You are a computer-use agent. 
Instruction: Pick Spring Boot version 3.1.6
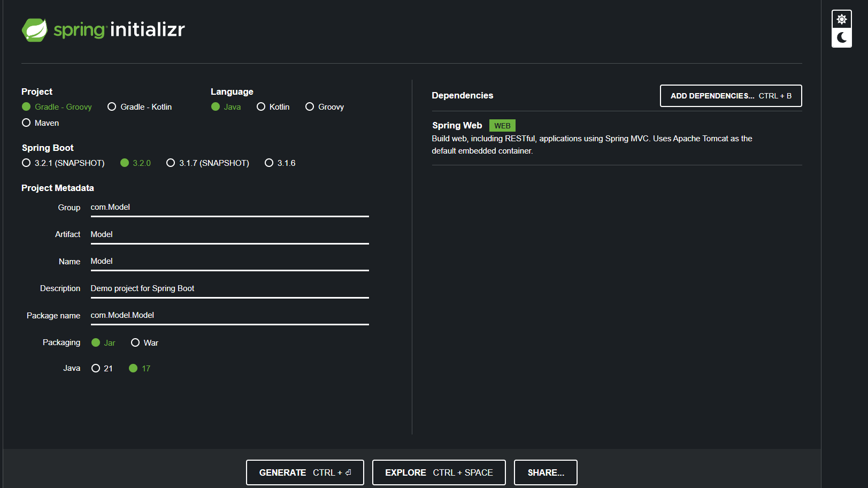(280, 163)
